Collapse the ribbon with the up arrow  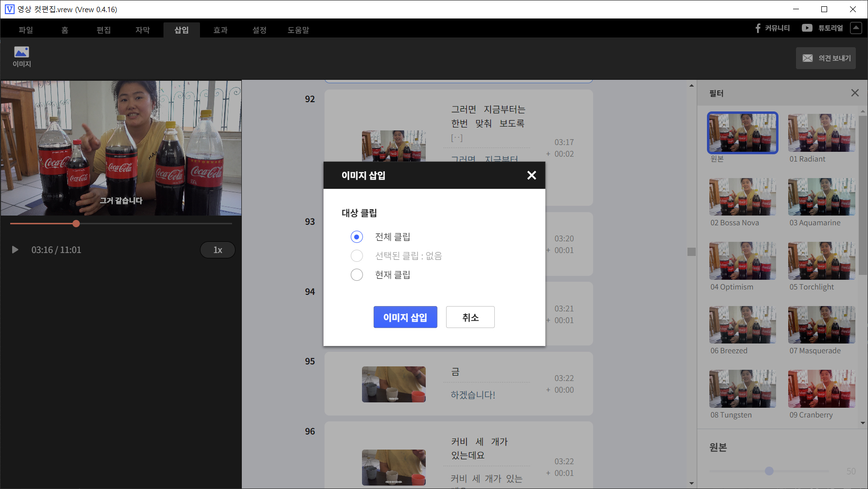coord(856,28)
